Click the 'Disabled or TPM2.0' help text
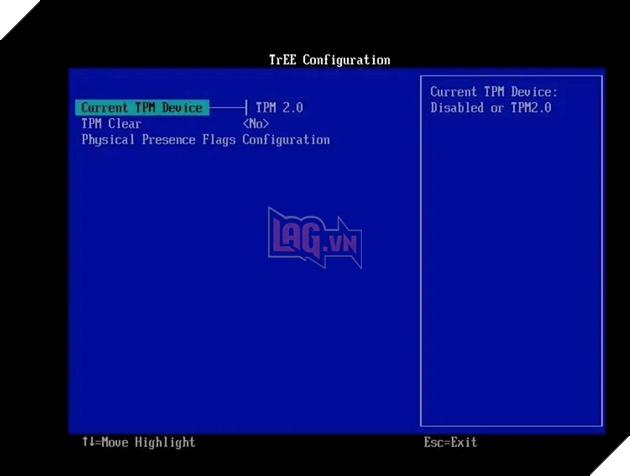This screenshot has width=630, height=476. tap(491, 108)
